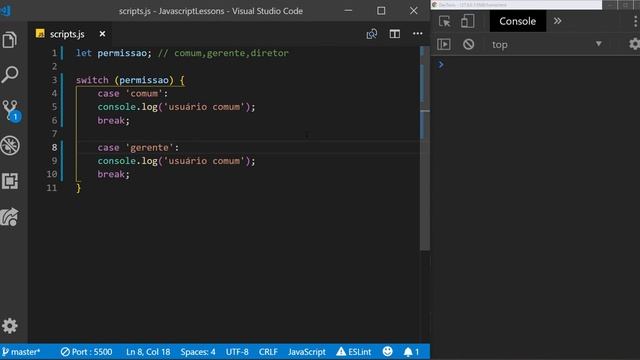
Task: Click the editor vertical scrollbar
Action: pos(424,147)
